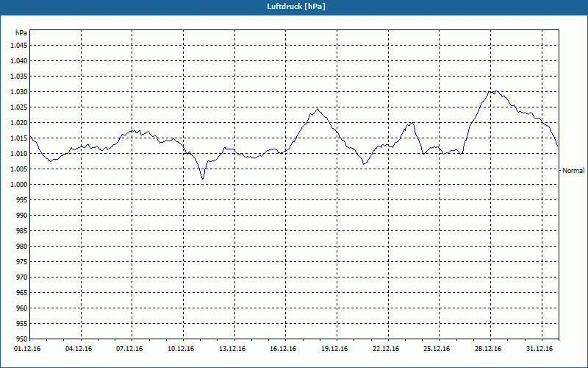Select the 985 axis label
The image size is (588, 368).
coord(22,231)
